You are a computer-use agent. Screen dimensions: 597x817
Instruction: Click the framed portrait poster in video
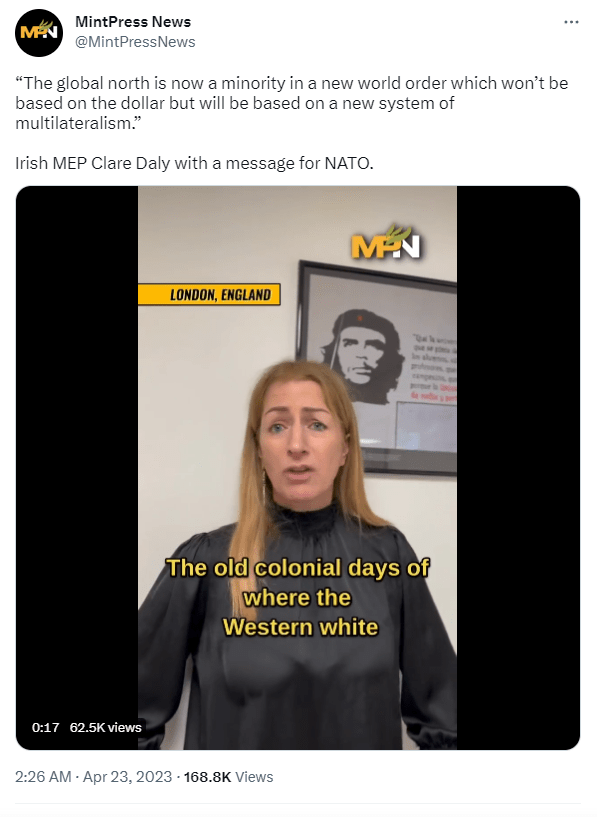pyautogui.click(x=376, y=368)
